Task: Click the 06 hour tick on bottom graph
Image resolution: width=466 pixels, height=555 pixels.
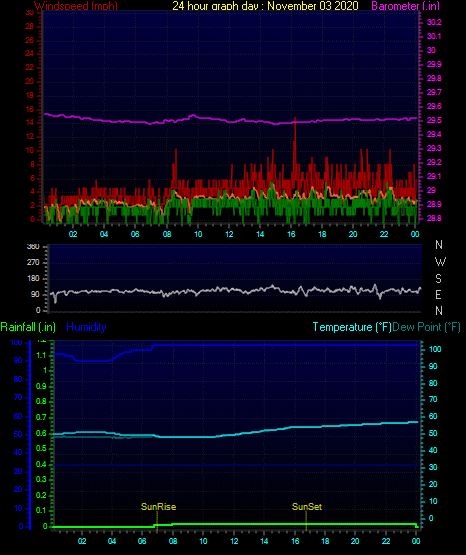Action: (142, 541)
